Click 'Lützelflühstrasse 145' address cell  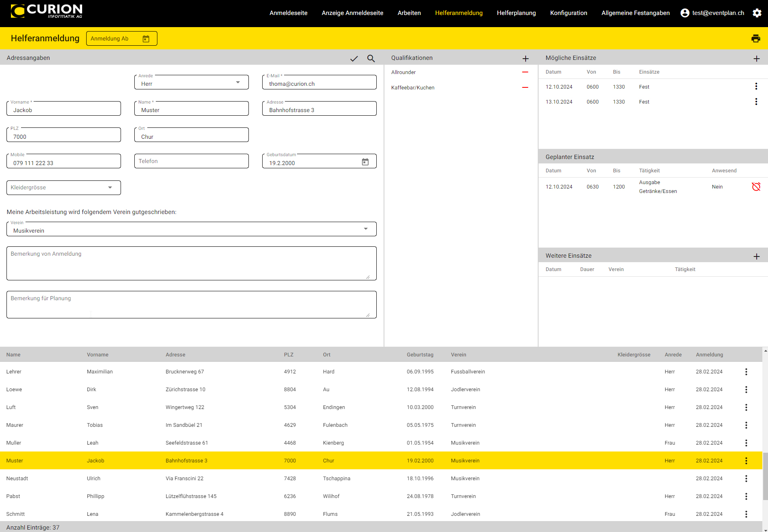pos(191,496)
